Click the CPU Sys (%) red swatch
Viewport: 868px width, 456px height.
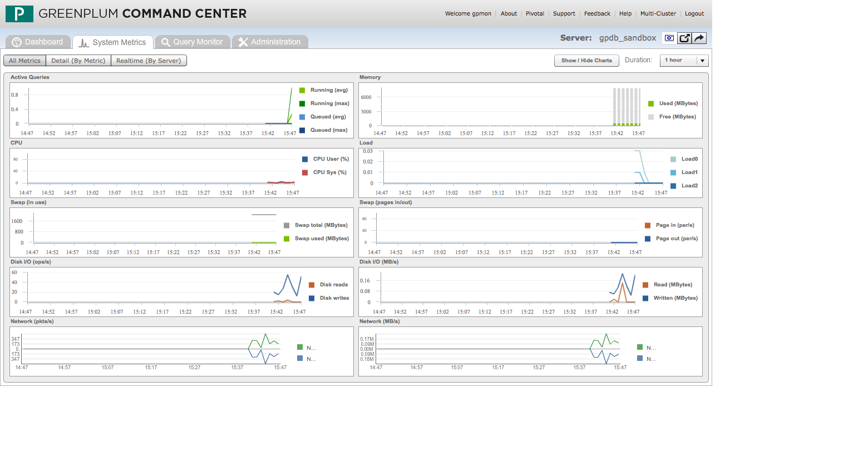click(x=305, y=172)
